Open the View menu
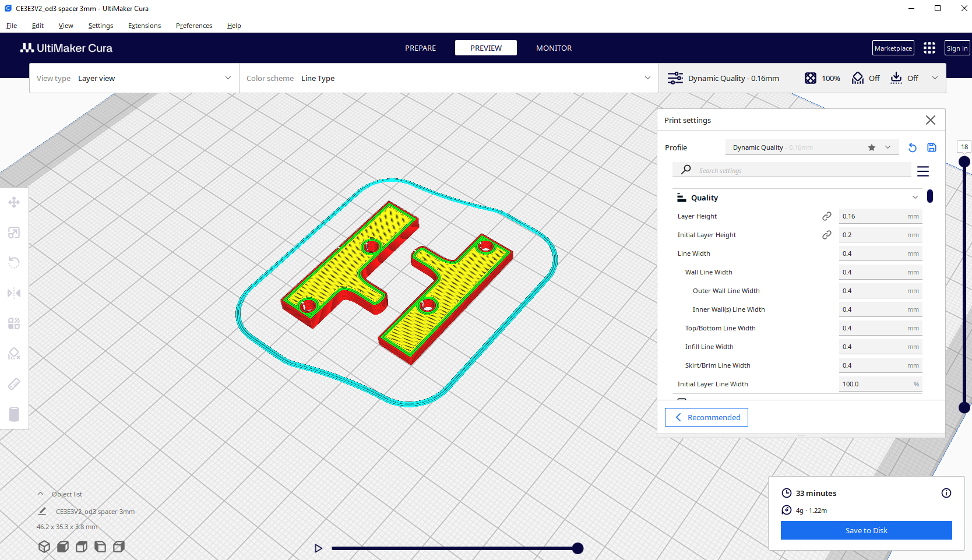972x560 pixels. coord(66,26)
